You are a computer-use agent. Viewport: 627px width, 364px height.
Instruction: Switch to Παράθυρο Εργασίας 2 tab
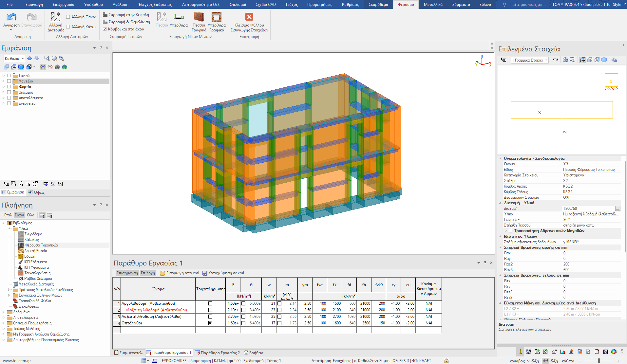[218, 353]
